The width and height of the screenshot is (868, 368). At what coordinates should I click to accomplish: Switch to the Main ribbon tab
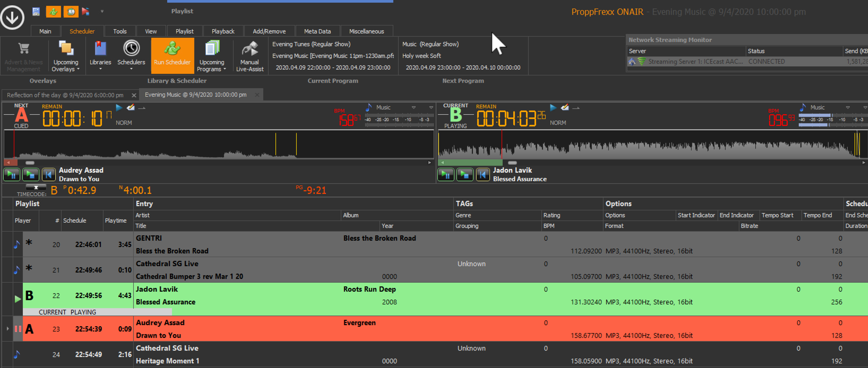(x=45, y=31)
